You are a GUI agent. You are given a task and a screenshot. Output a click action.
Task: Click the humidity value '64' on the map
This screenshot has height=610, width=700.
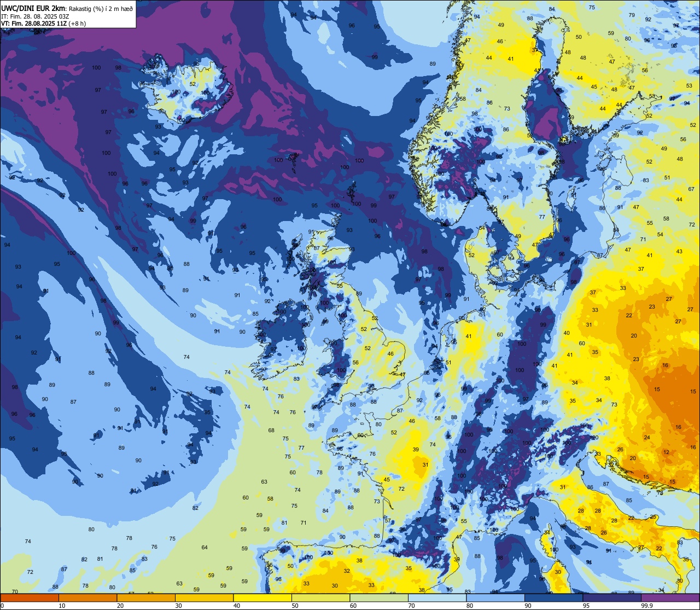tap(205, 548)
